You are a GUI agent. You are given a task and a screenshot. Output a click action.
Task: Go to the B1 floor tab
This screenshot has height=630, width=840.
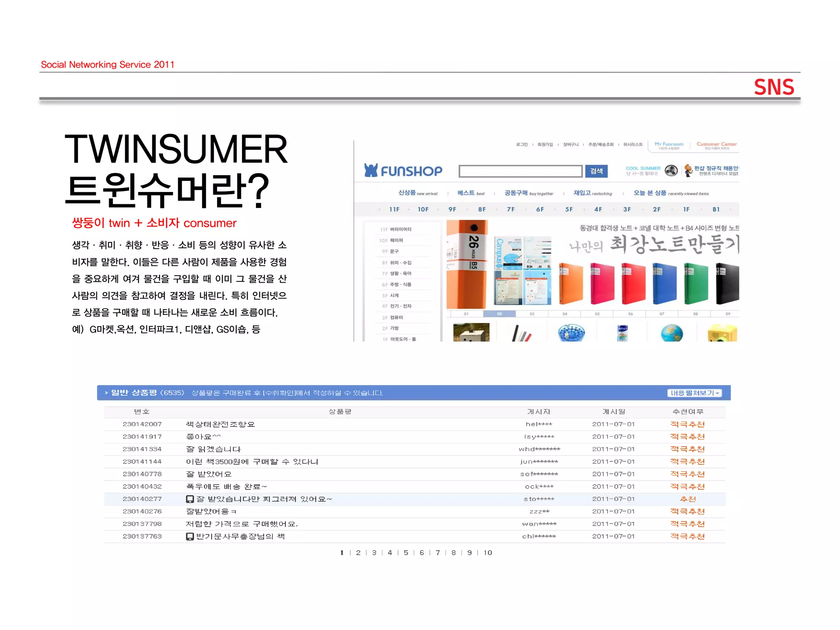click(x=716, y=209)
